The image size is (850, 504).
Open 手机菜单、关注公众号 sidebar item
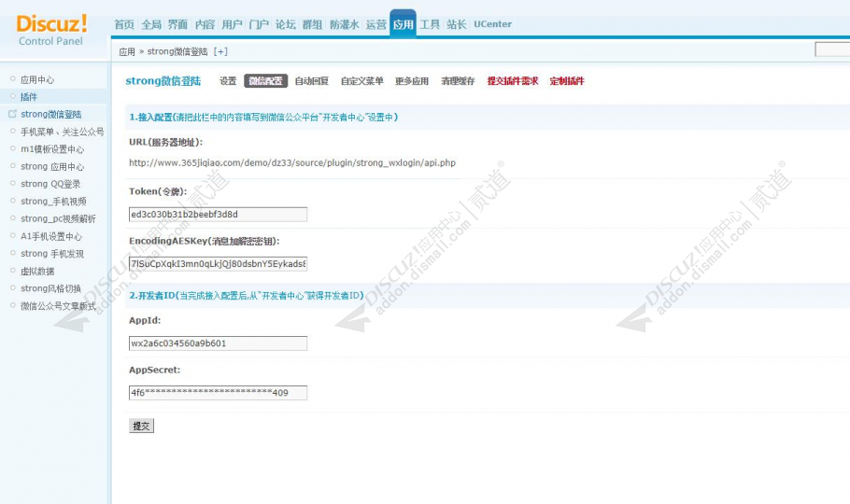pyautogui.click(x=63, y=132)
